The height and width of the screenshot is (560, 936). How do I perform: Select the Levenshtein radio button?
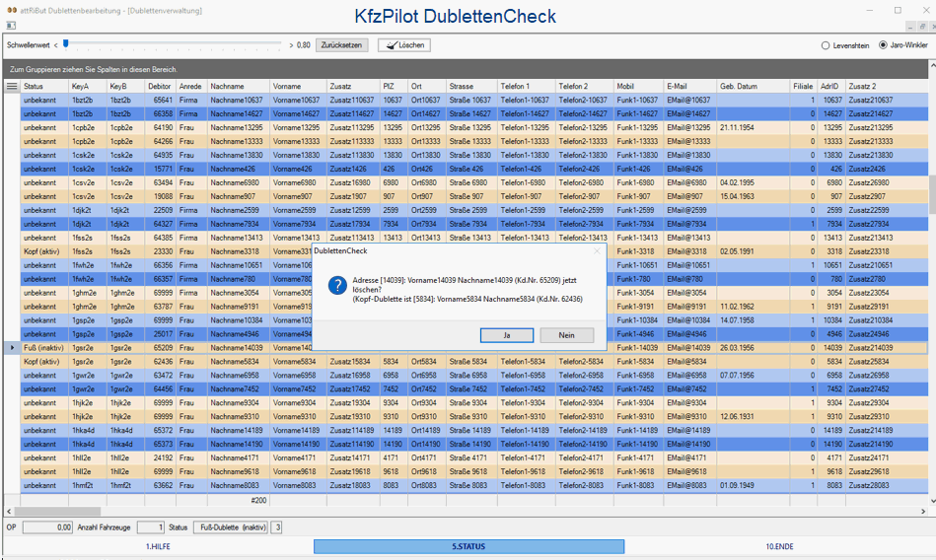[x=826, y=45]
